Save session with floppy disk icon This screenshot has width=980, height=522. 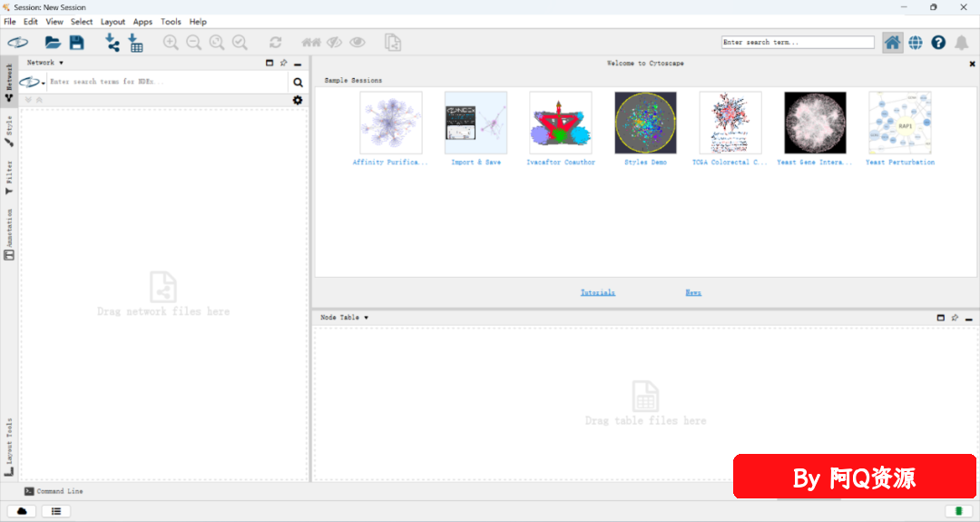tap(76, 43)
